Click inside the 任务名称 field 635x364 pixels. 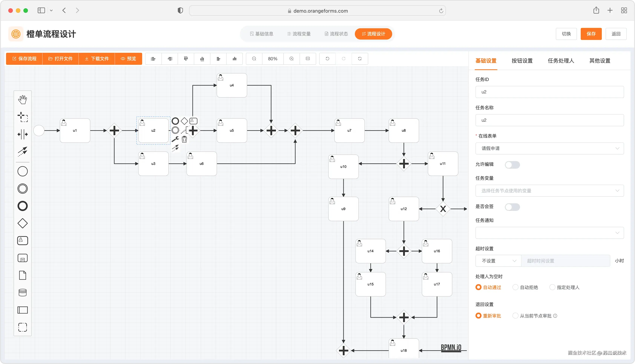549,120
